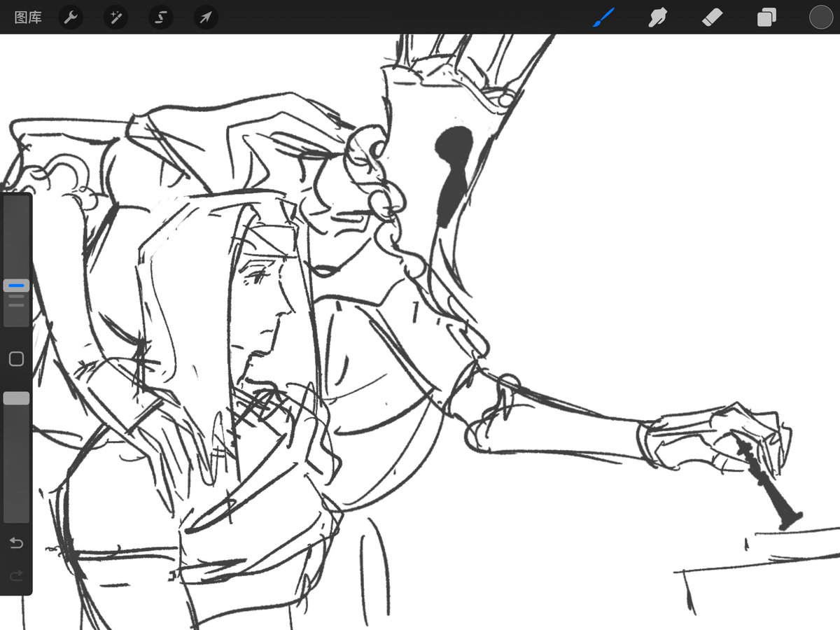Select the Smudge finger tool

point(657,17)
